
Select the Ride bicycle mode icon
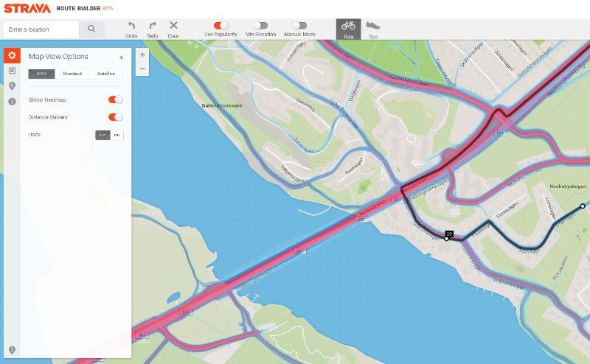(x=348, y=26)
